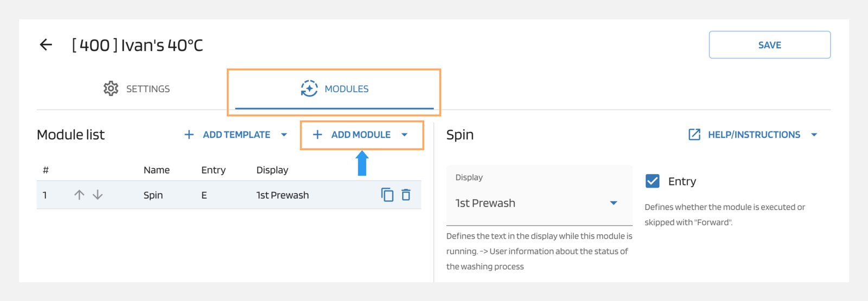Expand the Help/Instructions dropdown arrow
Viewport: 868px width, 301px height.
[x=814, y=135]
